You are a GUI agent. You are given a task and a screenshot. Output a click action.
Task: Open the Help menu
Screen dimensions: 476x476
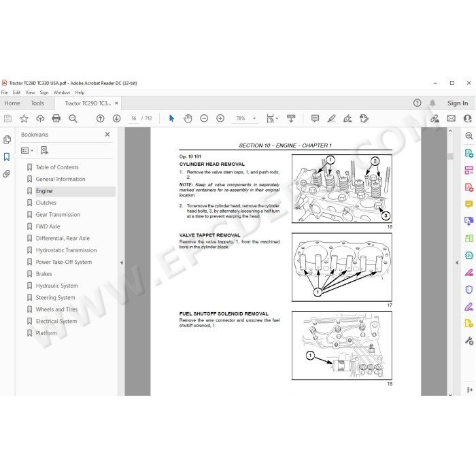(80, 92)
